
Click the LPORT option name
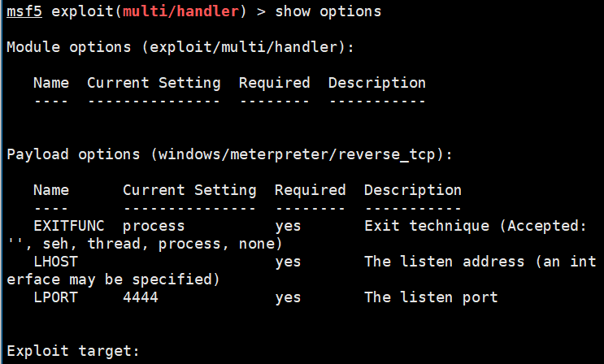[x=56, y=297]
